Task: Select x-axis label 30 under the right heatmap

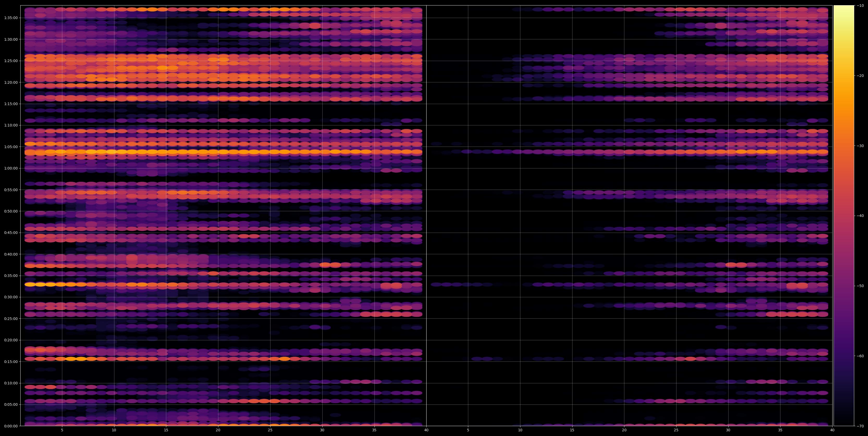Action: point(728,430)
